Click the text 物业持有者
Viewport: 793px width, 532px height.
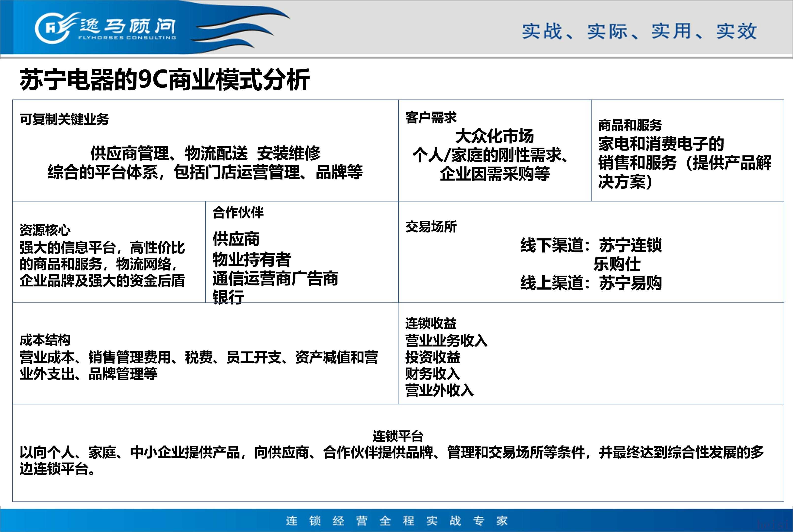pyautogui.click(x=252, y=260)
